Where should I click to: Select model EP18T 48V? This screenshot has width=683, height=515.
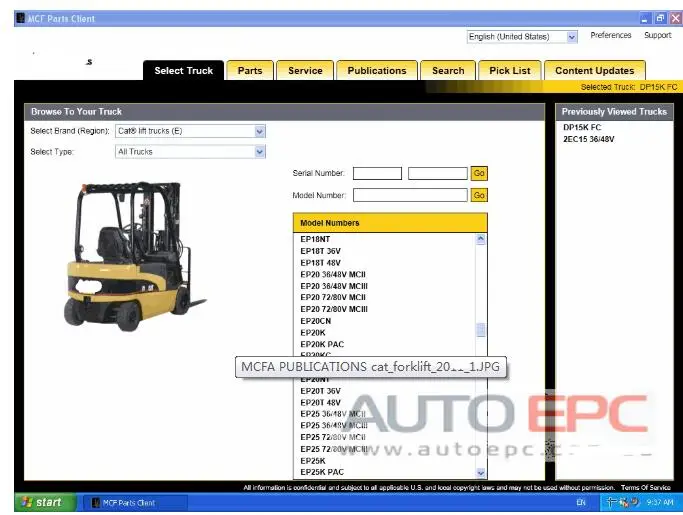click(320, 263)
